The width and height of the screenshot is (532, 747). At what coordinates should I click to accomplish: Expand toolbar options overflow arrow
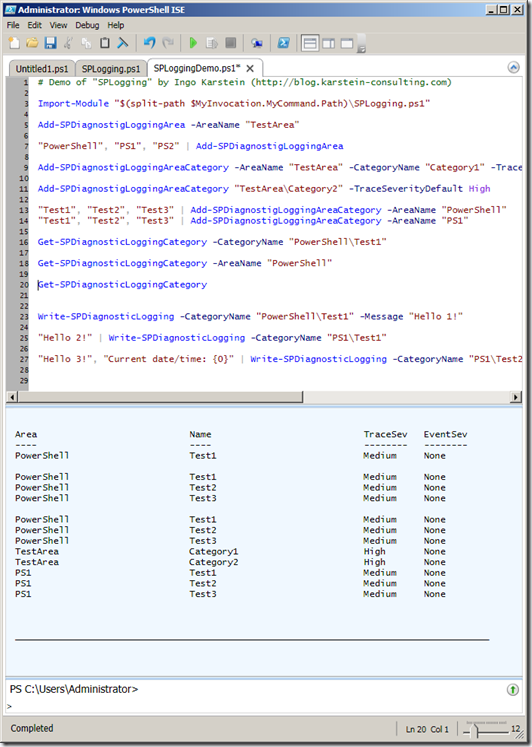coord(361,49)
